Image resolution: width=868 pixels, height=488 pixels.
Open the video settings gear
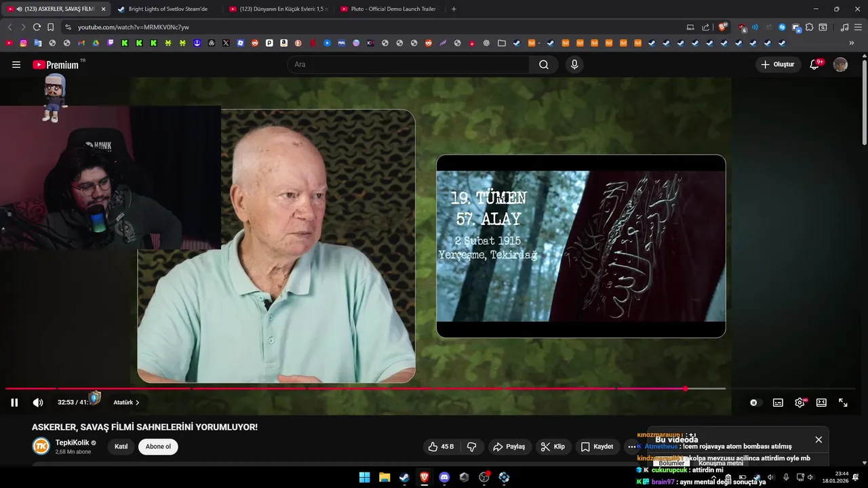tap(800, 403)
